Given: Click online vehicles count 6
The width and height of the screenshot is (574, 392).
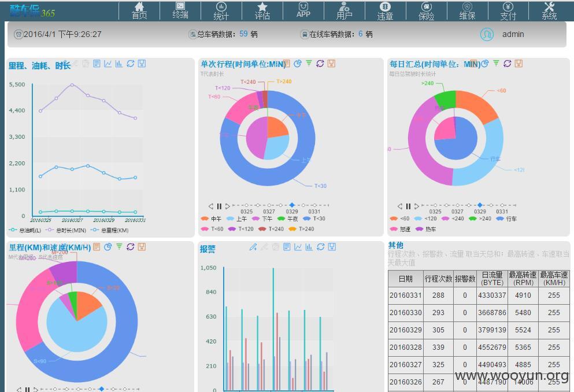Looking at the screenshot, I should [x=361, y=34].
